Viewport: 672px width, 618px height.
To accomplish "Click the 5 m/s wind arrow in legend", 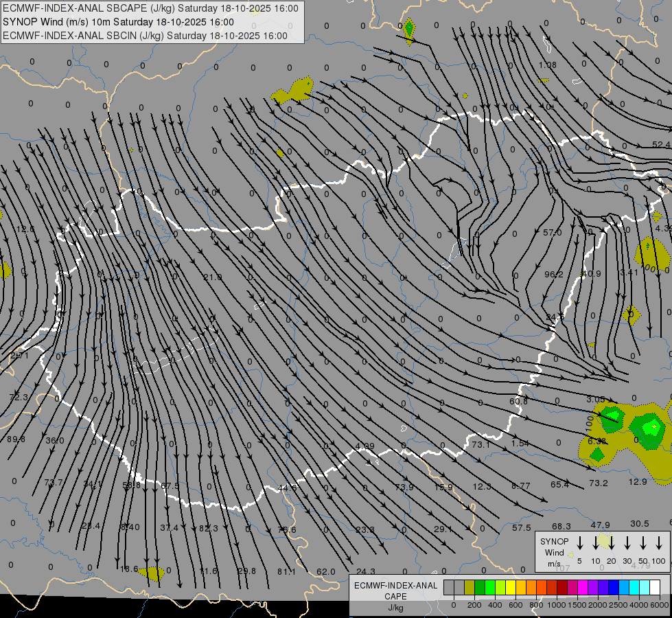I will [x=580, y=542].
